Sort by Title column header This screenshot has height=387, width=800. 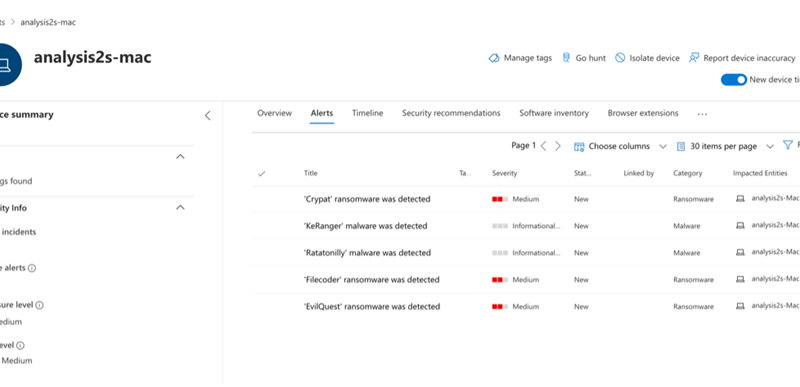tap(311, 173)
